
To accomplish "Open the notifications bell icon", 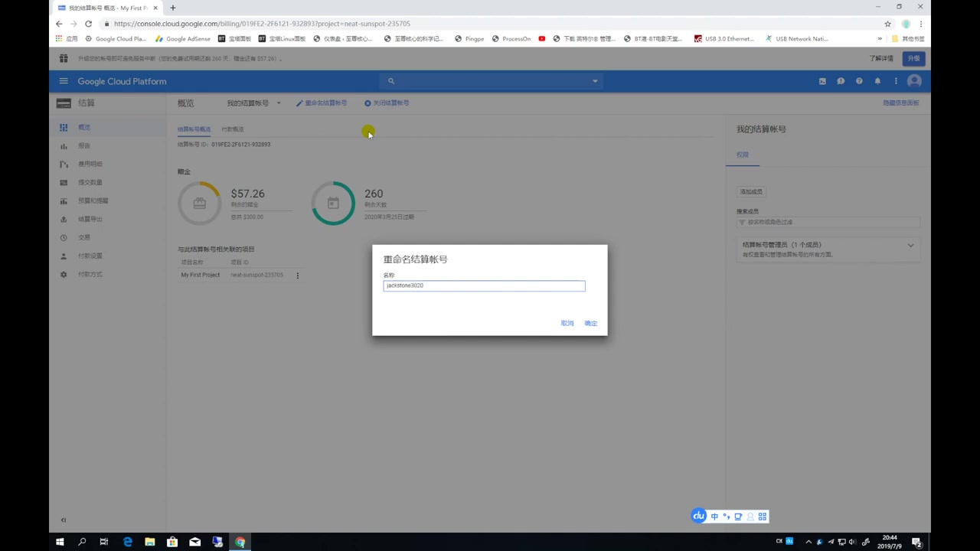I will click(x=877, y=81).
